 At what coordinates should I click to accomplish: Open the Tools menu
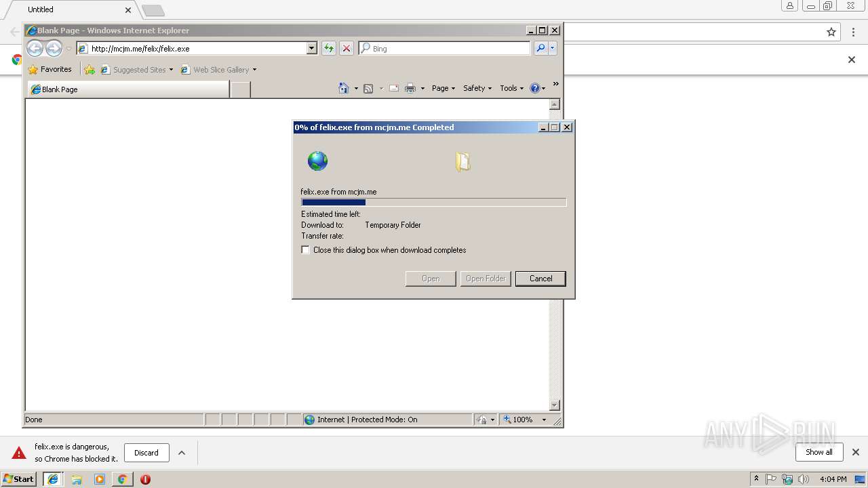(x=512, y=88)
